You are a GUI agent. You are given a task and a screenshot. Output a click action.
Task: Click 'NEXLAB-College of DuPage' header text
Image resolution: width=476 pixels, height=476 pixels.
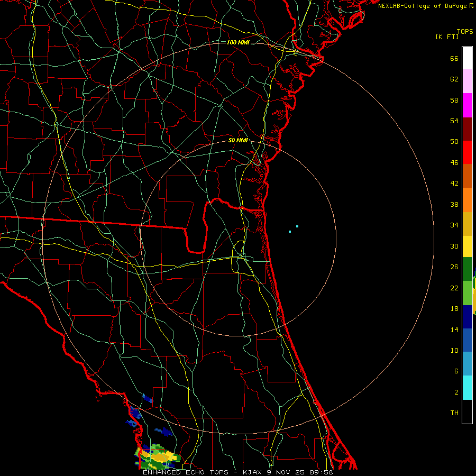[x=422, y=6]
